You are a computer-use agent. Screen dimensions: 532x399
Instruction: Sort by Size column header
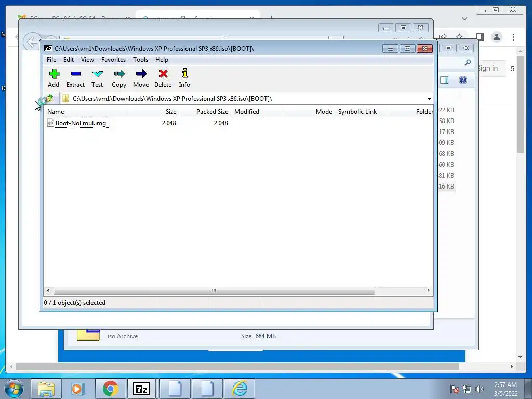tap(153, 112)
